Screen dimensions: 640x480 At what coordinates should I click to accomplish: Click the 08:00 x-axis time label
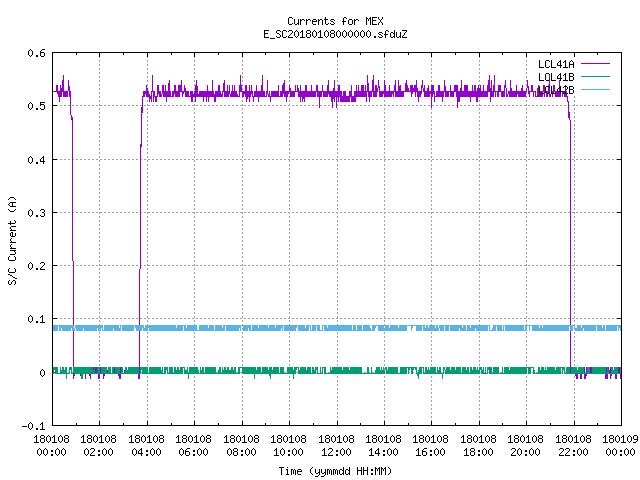[241, 452]
